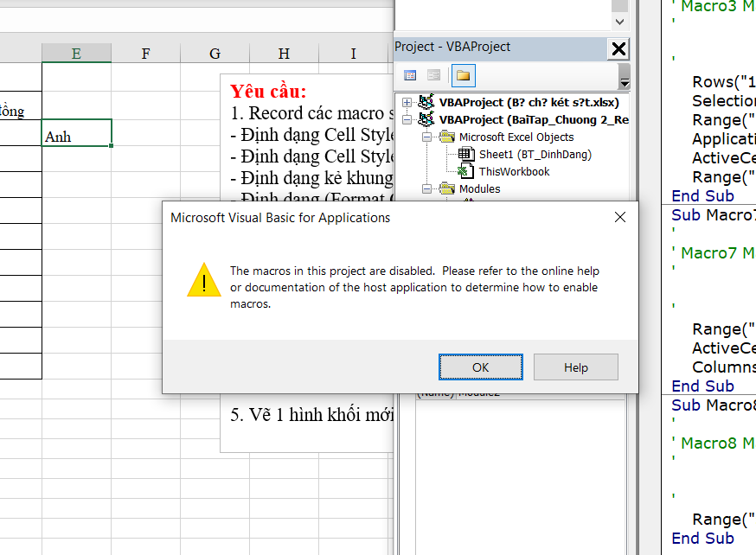
Task: Click the VBAProject icon of BaiTap_Chuong 2
Action: tap(426, 119)
